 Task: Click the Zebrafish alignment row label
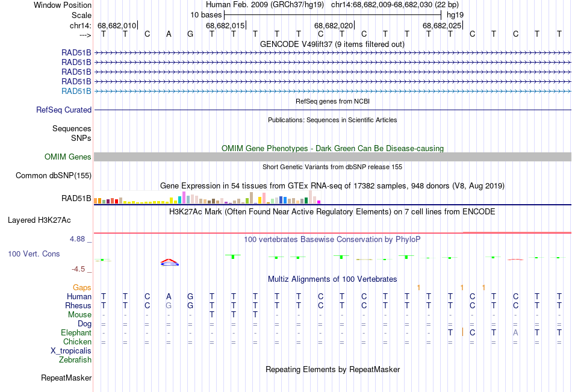(x=75, y=359)
